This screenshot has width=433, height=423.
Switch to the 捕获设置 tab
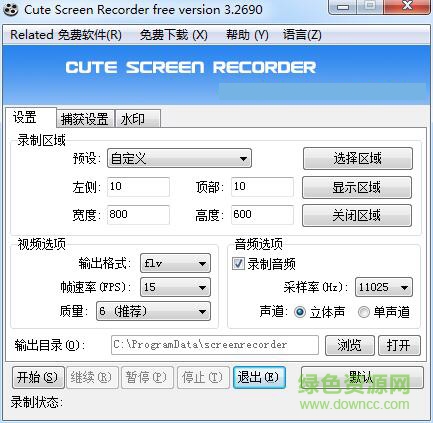pos(85,119)
